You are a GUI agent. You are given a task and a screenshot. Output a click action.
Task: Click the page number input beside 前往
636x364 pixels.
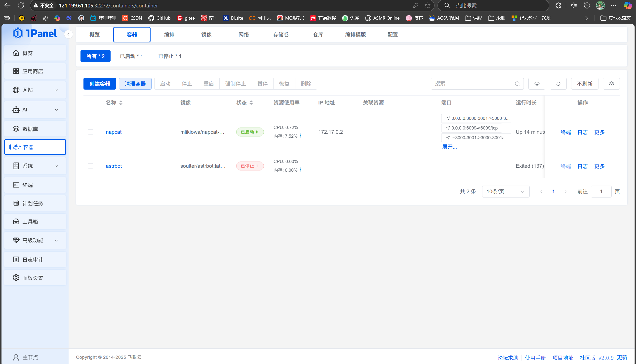coord(601,191)
